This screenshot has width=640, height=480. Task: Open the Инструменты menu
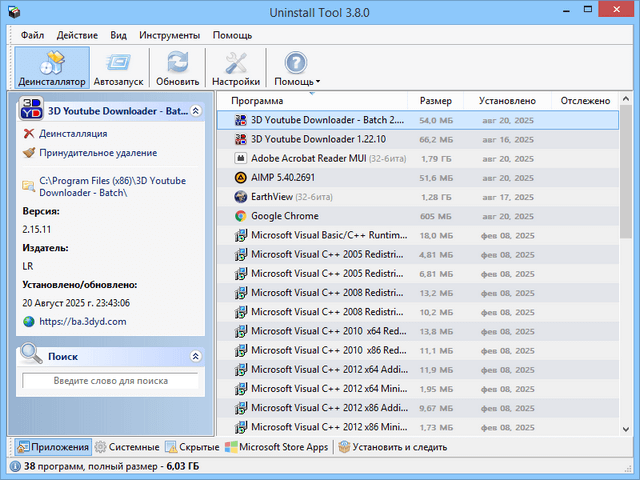point(169,36)
